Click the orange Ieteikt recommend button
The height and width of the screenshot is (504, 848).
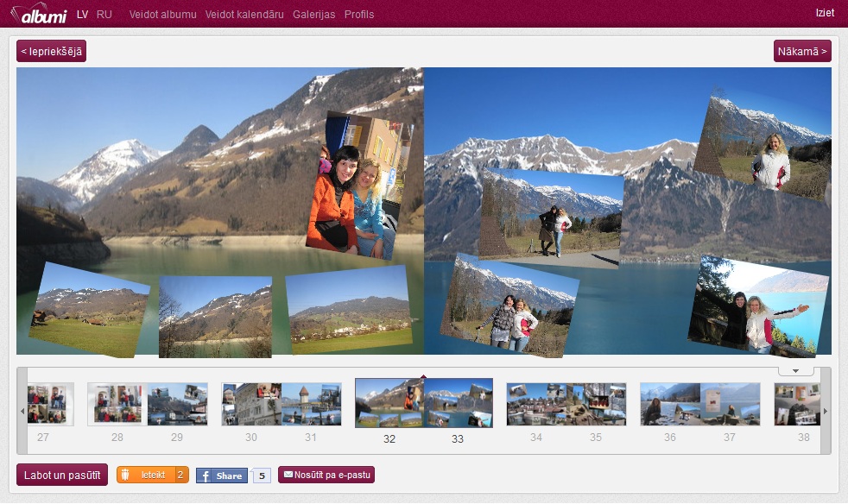153,475
